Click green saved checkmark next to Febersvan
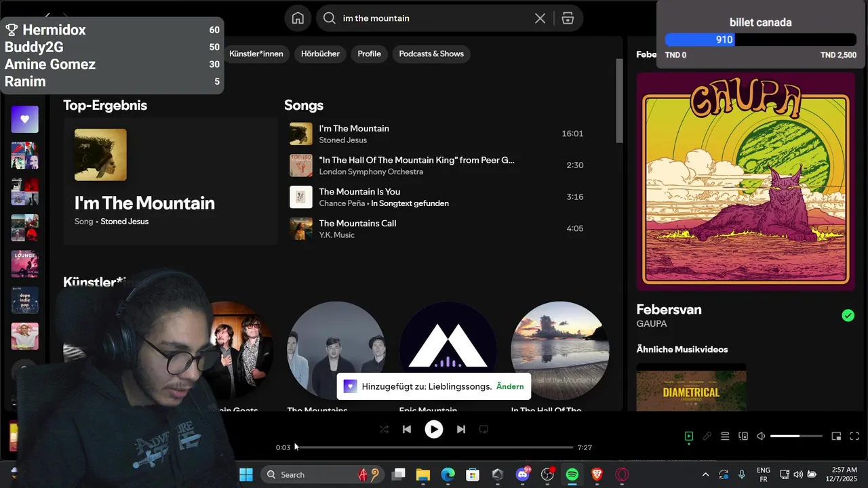The width and height of the screenshot is (868, 488). click(x=848, y=315)
